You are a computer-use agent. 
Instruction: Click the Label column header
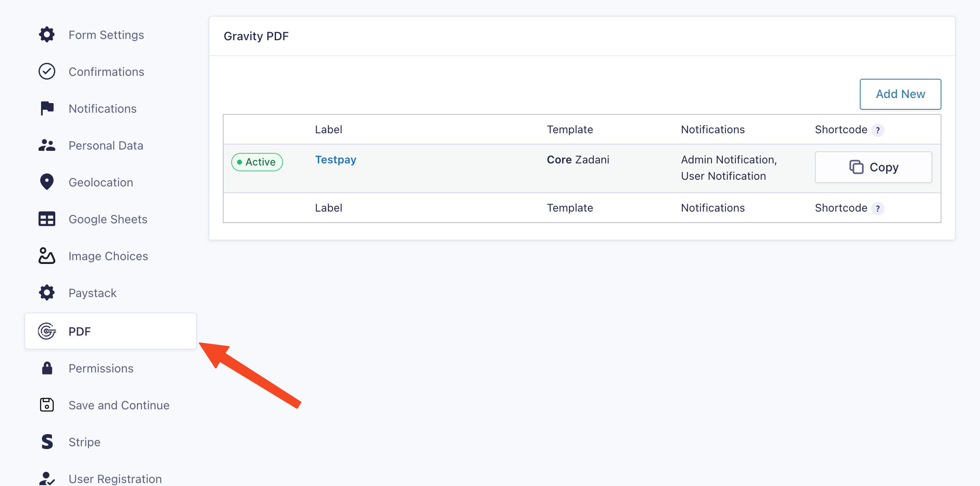point(328,129)
